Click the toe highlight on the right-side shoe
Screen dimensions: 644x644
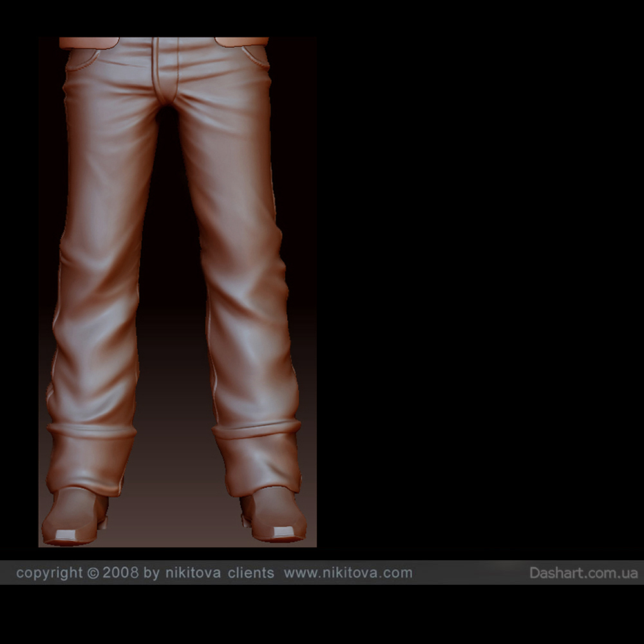point(283,532)
